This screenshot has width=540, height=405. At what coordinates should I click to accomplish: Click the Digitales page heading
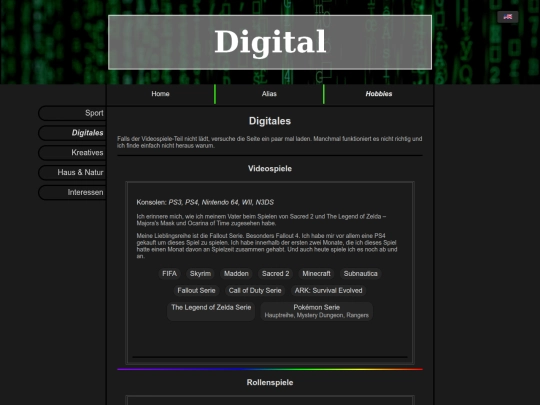point(270,121)
